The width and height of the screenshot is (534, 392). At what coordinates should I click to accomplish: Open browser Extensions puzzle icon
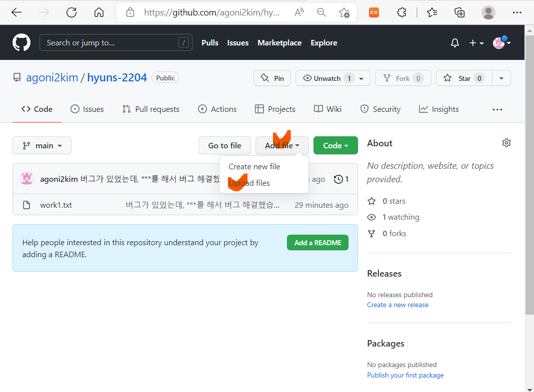pos(401,12)
